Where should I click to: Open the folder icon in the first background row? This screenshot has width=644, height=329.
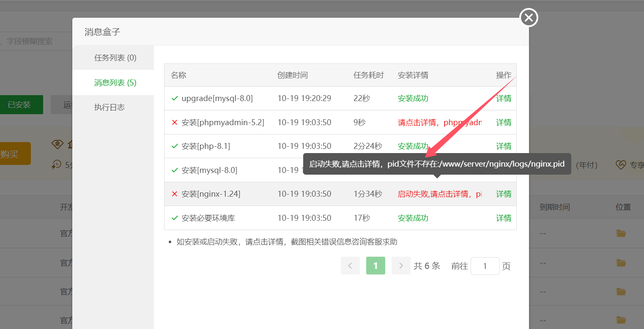tap(621, 233)
